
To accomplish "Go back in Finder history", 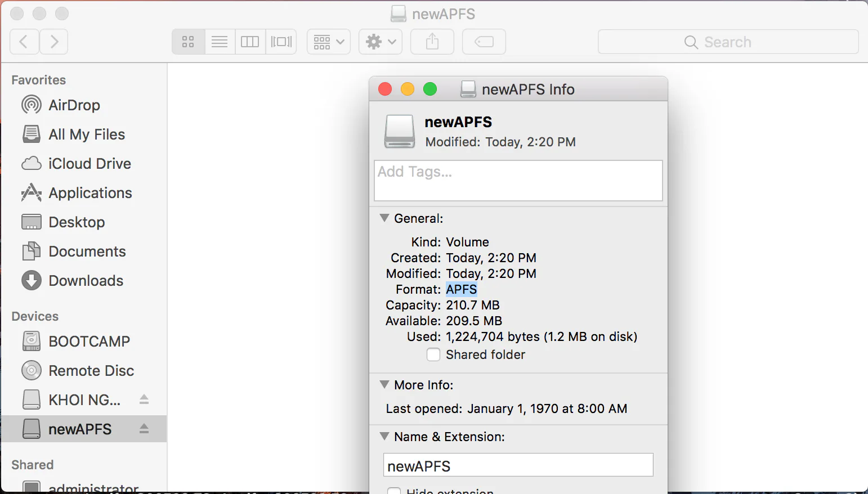I will (x=24, y=42).
